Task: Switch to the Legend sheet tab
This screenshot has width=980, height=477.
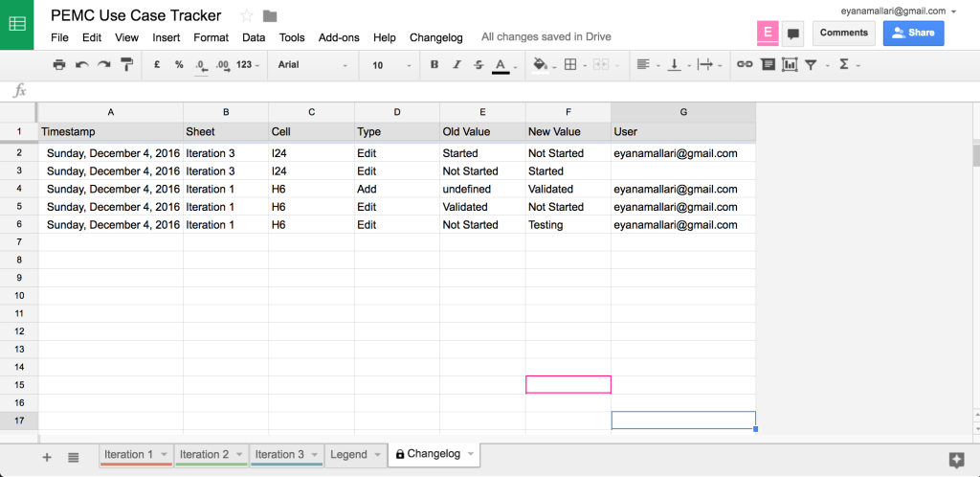Action: click(x=348, y=455)
